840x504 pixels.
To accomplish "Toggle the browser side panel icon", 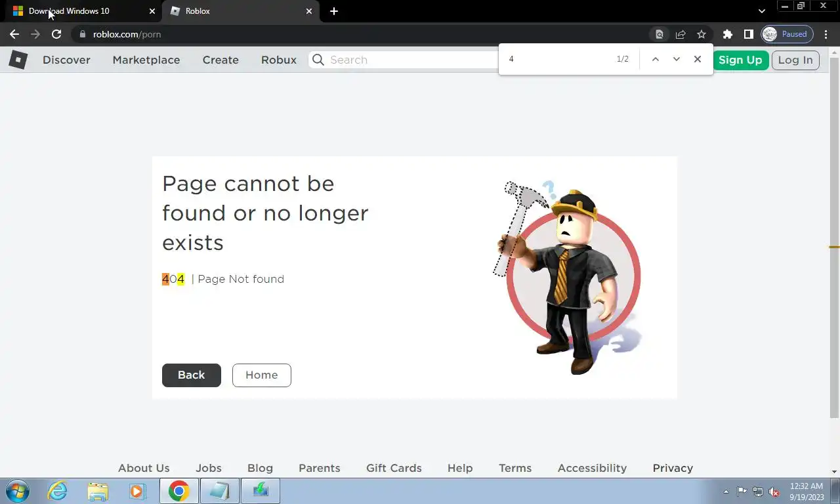I will (748, 34).
